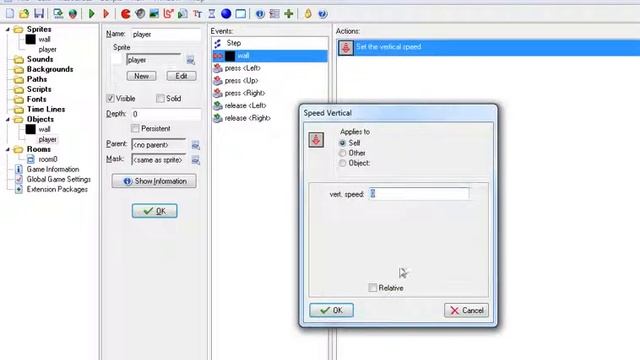The height and width of the screenshot is (360, 640).
Task: Open Extension Packages green plus icon
Action: pos(289,14)
